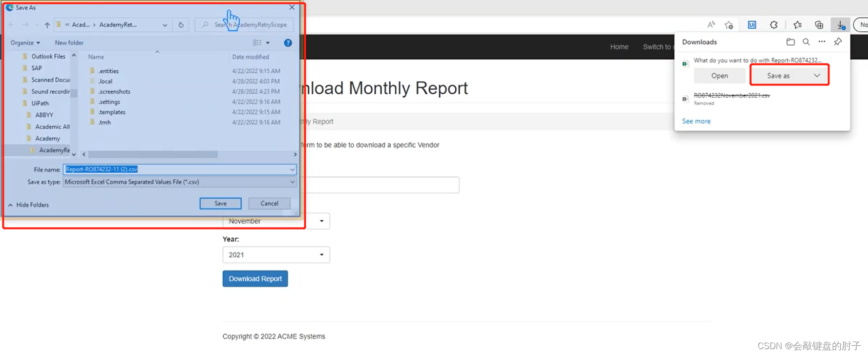This screenshot has width=868, height=355.
Task: Toggle the Downloads toolbar icon
Action: coord(841,25)
